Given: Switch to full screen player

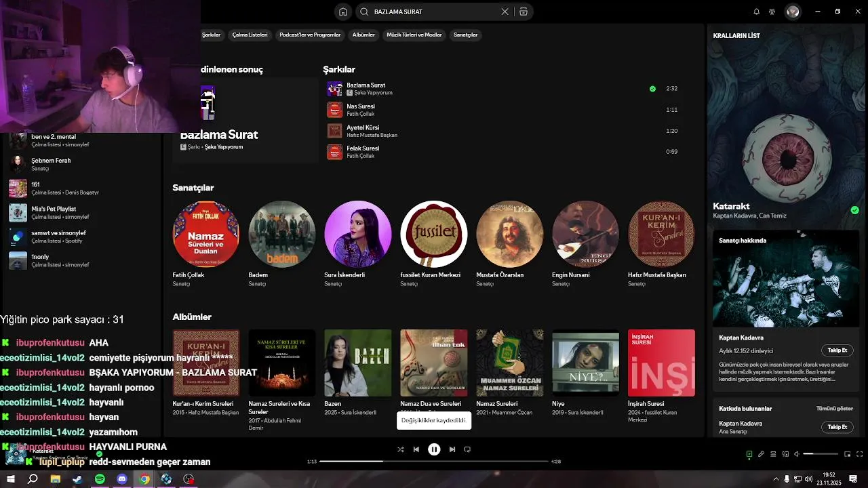Looking at the screenshot, I should (860, 454).
